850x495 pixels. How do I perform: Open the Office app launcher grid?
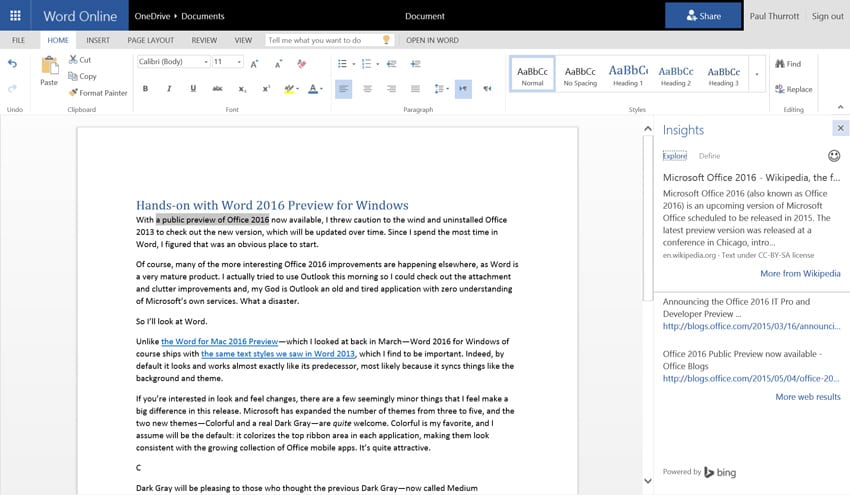pyautogui.click(x=17, y=16)
